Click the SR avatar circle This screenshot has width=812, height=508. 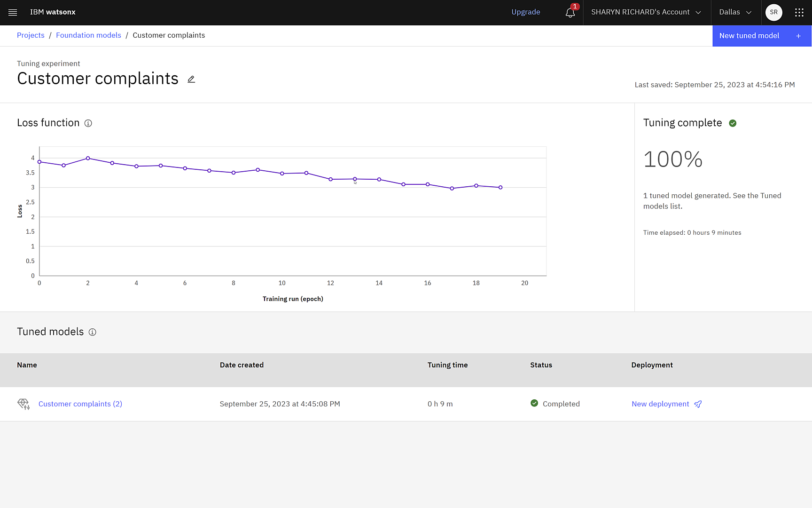pyautogui.click(x=773, y=12)
